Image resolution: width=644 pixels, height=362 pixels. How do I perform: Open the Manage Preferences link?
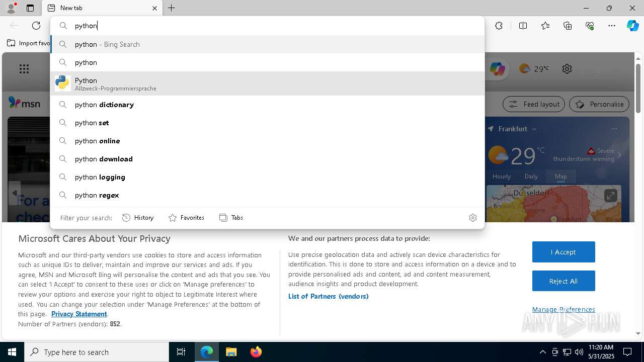coord(563,309)
